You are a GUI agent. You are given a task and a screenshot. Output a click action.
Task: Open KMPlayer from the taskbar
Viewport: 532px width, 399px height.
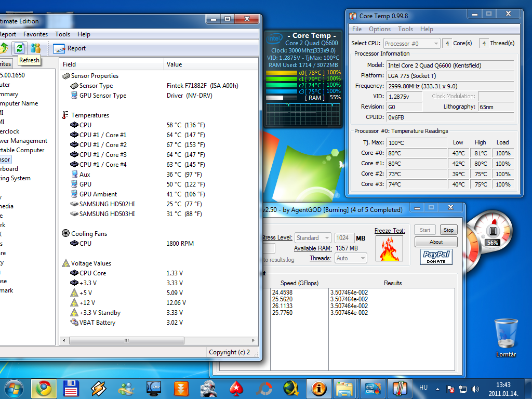pyautogui.click(x=154, y=389)
